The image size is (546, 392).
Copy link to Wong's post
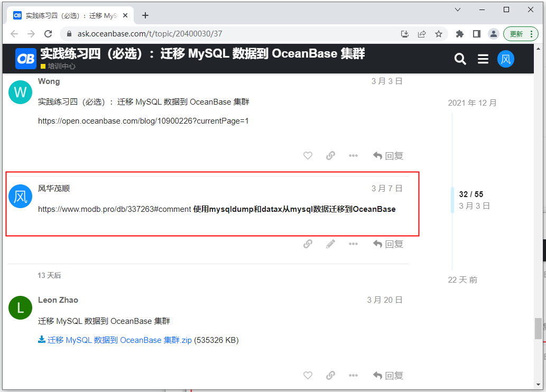330,155
